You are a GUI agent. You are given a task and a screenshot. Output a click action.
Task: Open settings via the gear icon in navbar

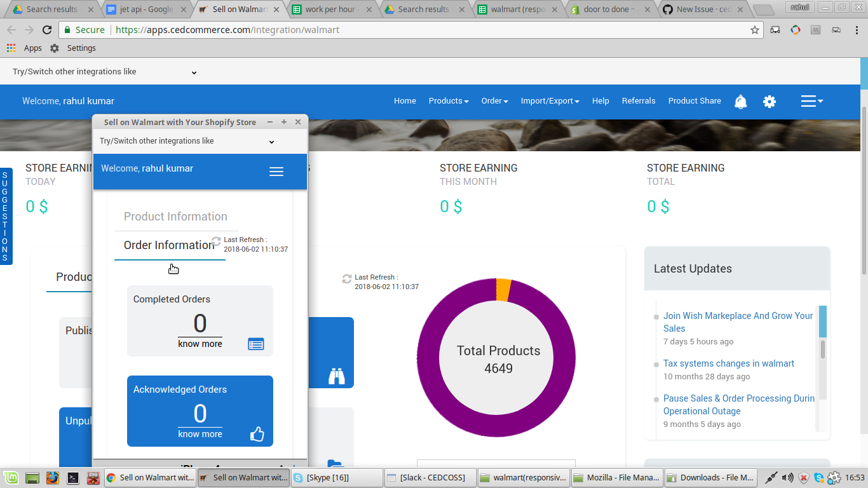(770, 102)
